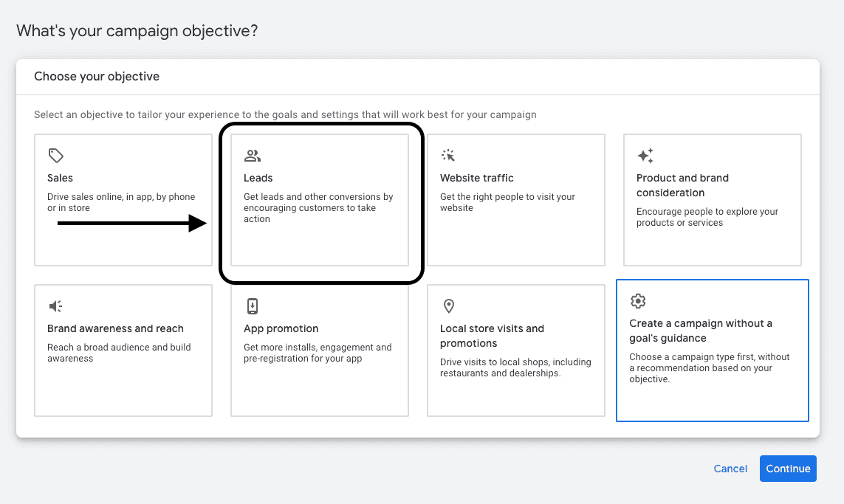Choose Create a campaign without a goal's guidance
Image resolution: width=844 pixels, height=504 pixels.
(x=701, y=331)
